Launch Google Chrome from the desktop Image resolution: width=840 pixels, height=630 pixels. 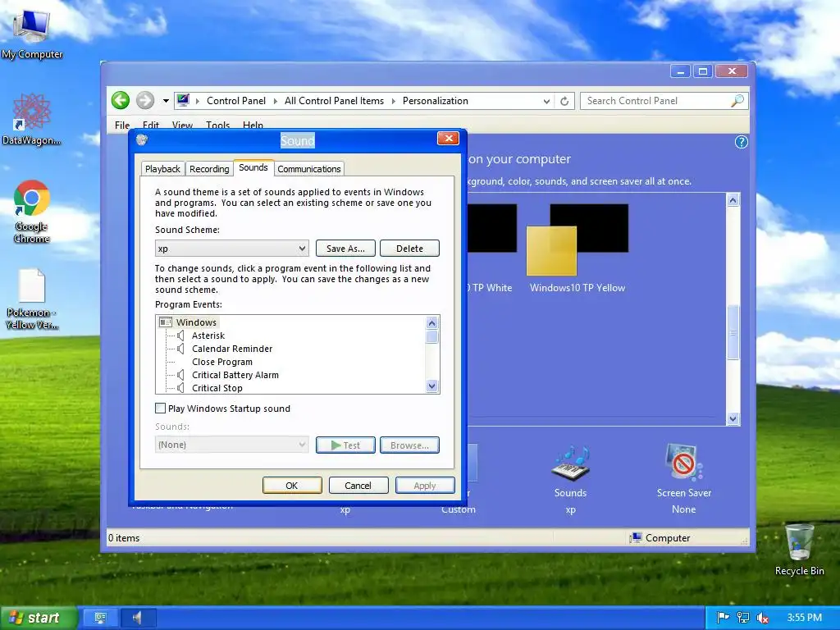point(32,211)
